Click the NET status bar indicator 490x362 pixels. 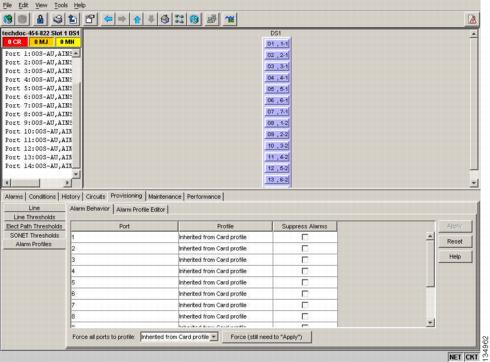(455, 357)
